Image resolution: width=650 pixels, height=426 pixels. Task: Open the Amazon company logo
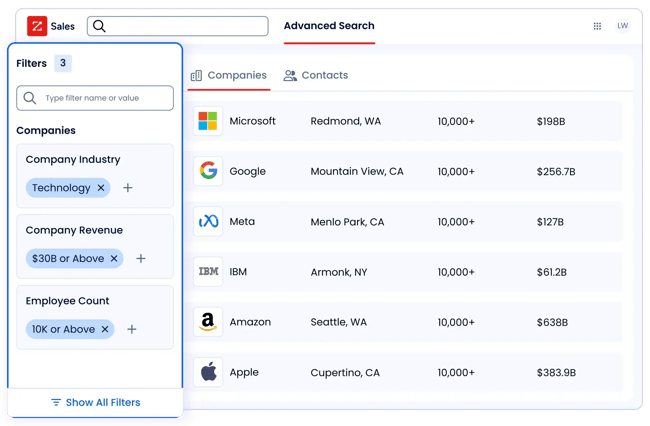coord(208,322)
